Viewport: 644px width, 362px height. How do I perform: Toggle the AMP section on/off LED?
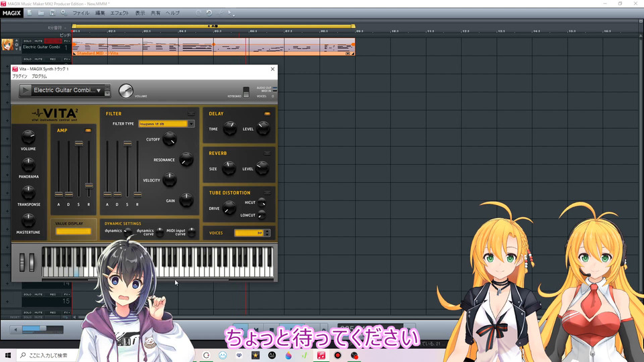(x=88, y=131)
